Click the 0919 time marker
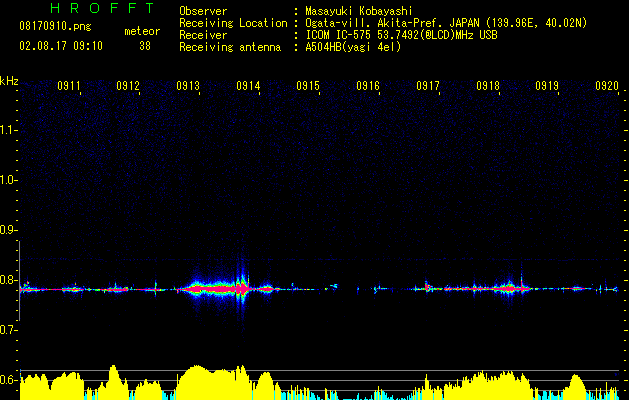This screenshot has width=629, height=400. point(547,86)
